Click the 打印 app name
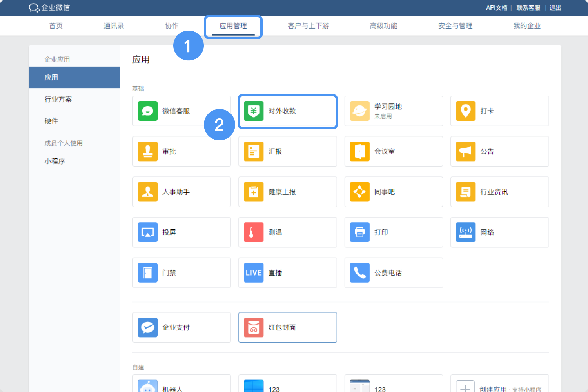The height and width of the screenshot is (392, 588). (x=381, y=232)
